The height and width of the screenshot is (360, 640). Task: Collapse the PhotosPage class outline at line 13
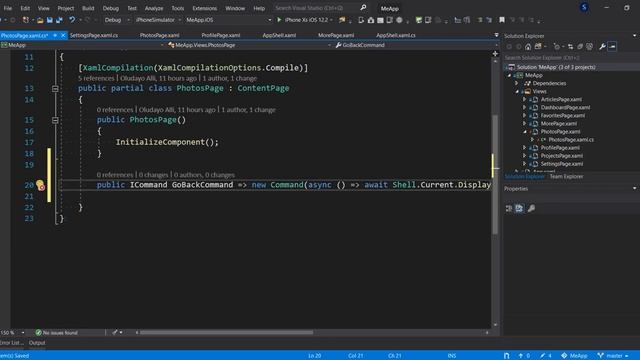coord(55,88)
